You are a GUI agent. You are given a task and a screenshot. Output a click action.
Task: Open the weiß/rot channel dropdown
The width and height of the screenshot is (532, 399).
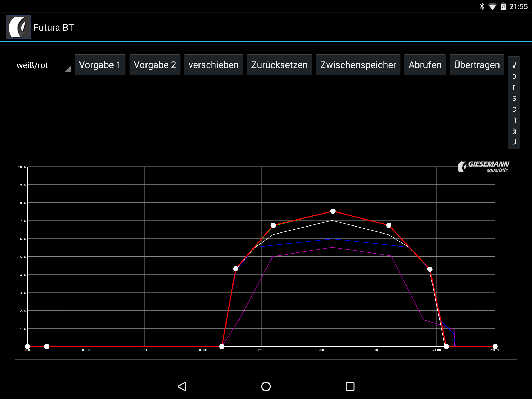coord(42,65)
